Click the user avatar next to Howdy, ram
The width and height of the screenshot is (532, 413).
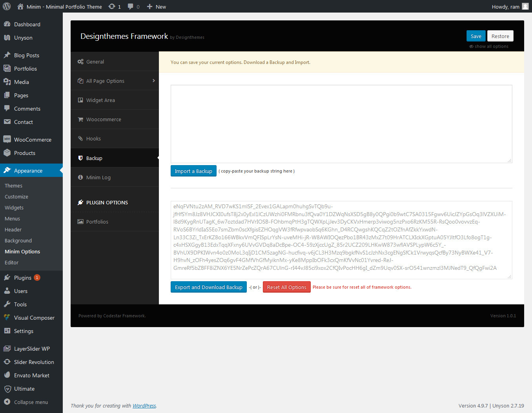(x=525, y=6)
